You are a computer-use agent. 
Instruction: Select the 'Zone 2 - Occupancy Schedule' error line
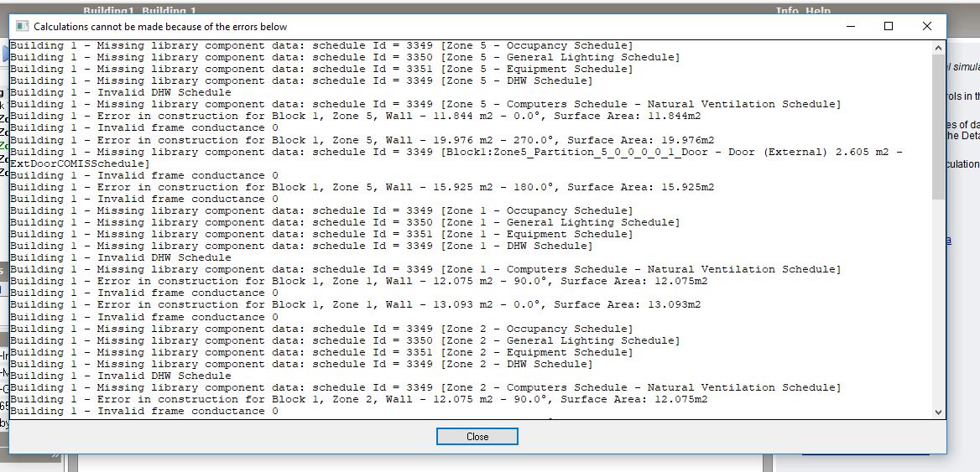322,329
